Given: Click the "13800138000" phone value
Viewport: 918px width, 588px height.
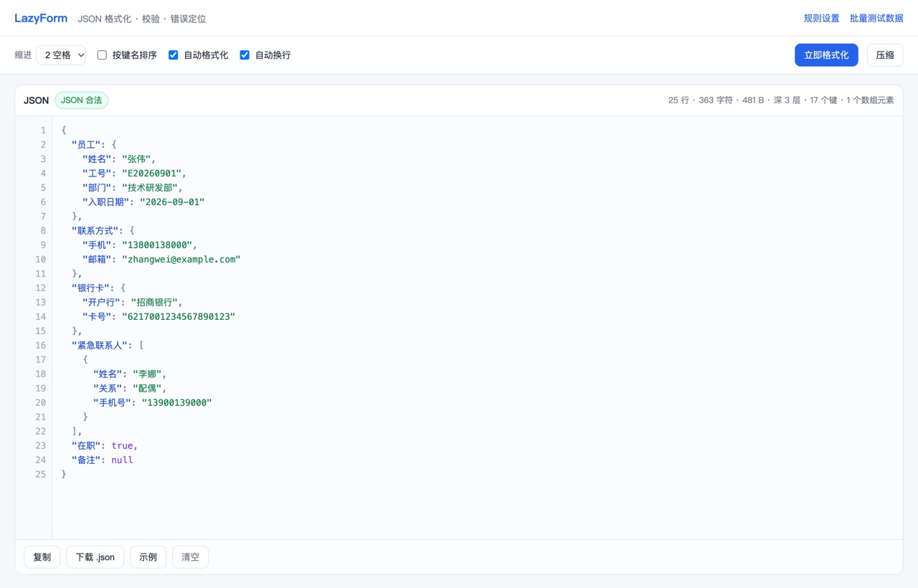Looking at the screenshot, I should pos(158,245).
